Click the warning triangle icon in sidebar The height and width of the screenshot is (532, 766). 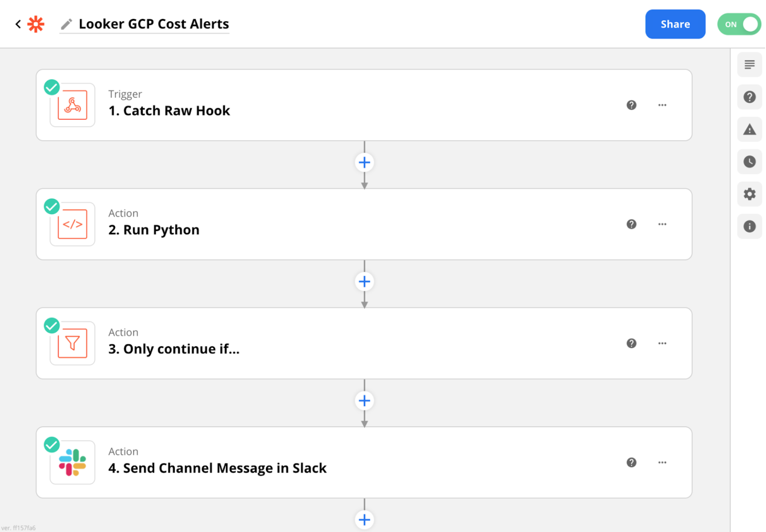point(749,129)
